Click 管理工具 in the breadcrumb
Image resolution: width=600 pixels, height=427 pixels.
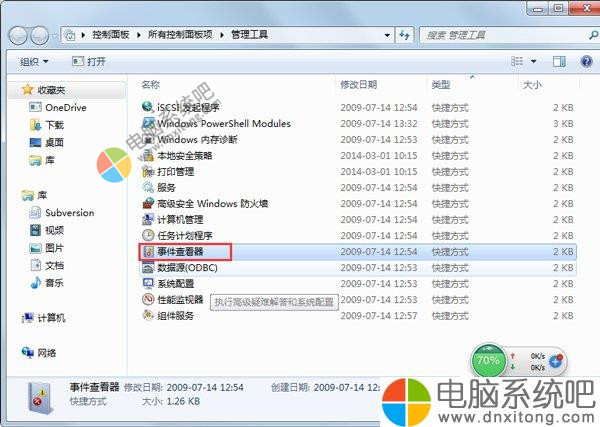[249, 35]
